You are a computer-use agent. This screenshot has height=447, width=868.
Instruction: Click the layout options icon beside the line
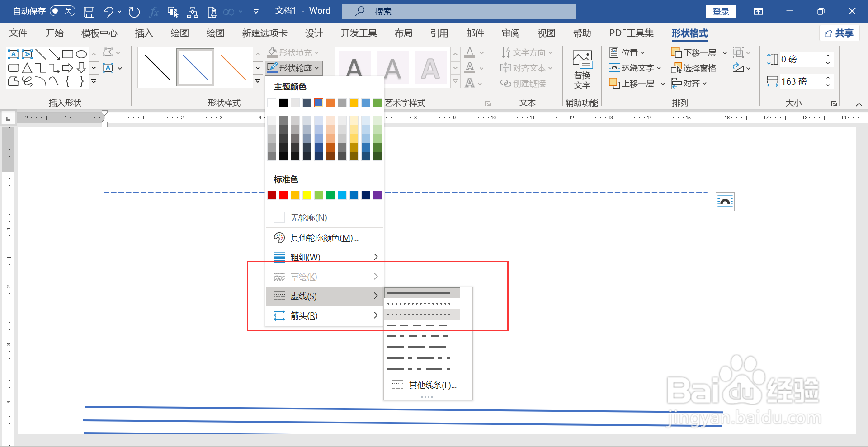coord(725,202)
